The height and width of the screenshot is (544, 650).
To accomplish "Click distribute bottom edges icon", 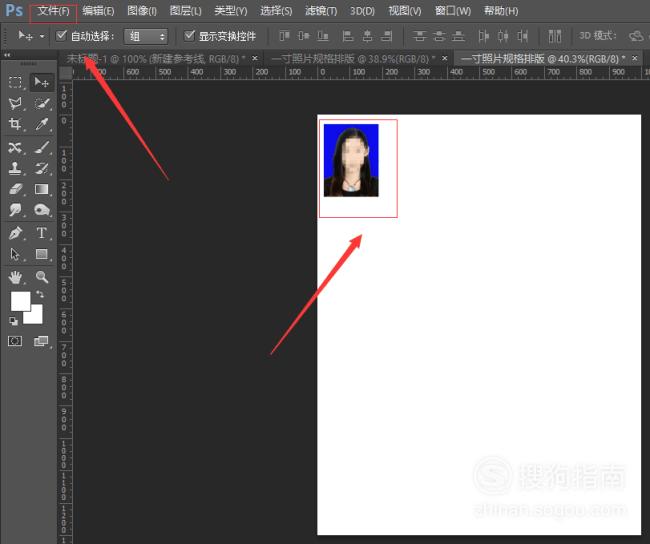I will click(458, 36).
